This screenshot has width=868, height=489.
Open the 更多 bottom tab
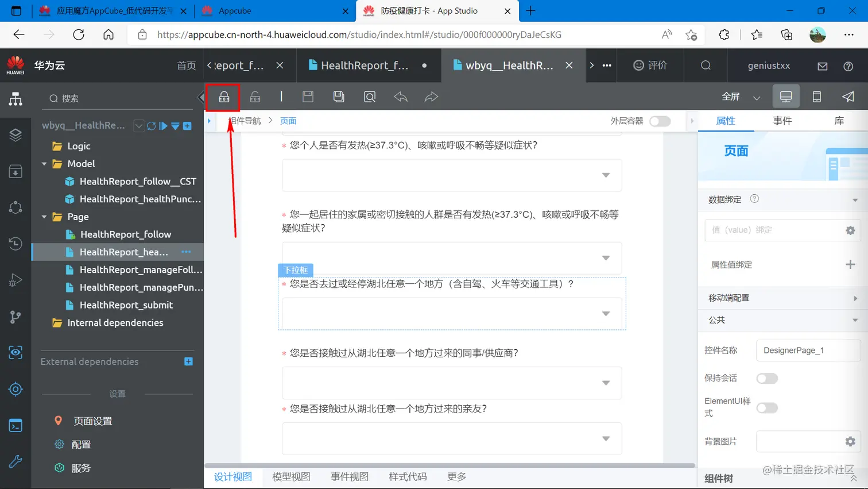[457, 477]
